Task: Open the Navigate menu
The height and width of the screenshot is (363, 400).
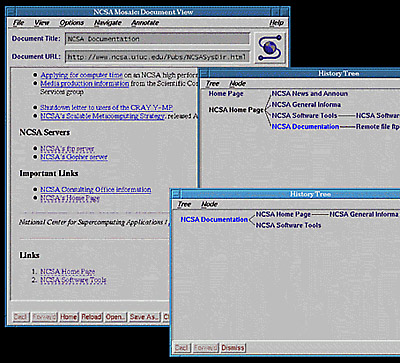Action: pos(108,23)
